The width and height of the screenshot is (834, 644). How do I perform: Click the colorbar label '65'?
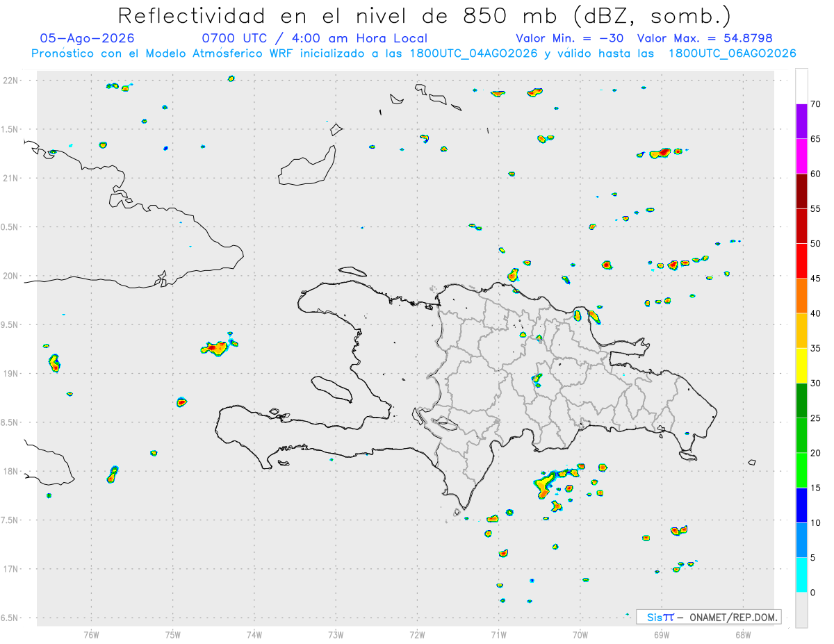tap(816, 139)
